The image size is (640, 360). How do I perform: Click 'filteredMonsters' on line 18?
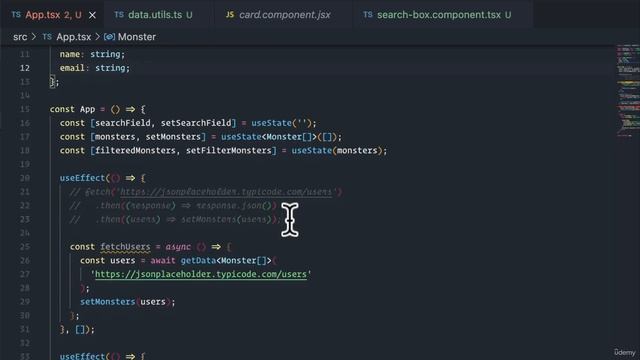(x=135, y=151)
